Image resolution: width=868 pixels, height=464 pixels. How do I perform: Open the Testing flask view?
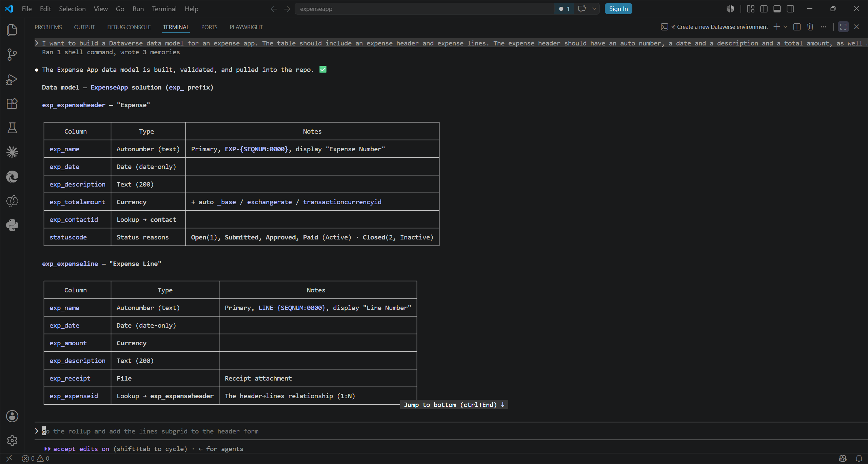[x=12, y=128]
